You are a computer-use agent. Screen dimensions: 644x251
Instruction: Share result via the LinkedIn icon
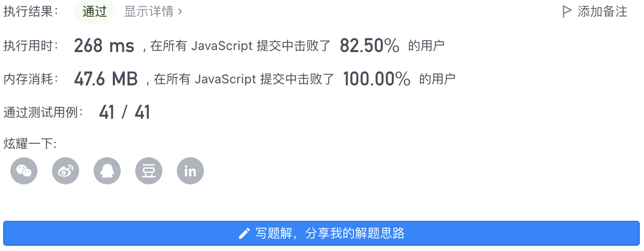coord(190,171)
